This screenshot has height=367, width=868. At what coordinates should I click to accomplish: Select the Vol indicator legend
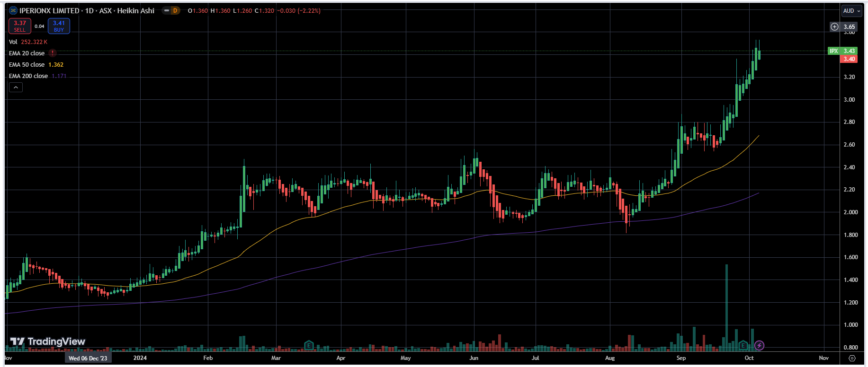point(13,42)
